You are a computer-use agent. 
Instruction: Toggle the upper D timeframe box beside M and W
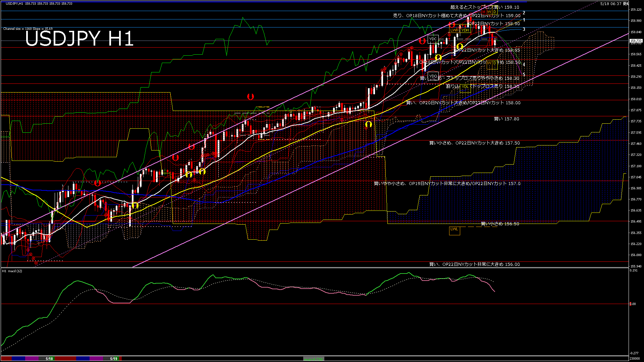[495, 12]
